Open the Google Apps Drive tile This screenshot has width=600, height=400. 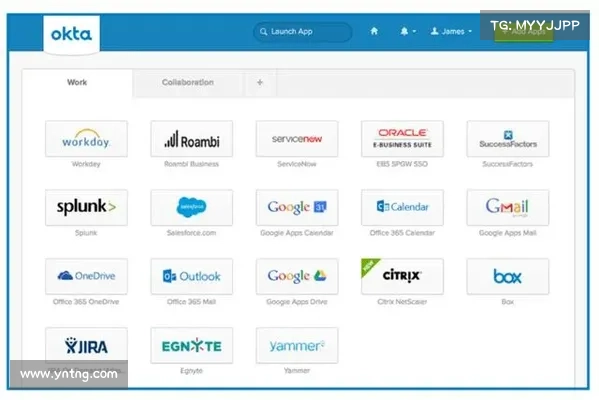coord(297,276)
